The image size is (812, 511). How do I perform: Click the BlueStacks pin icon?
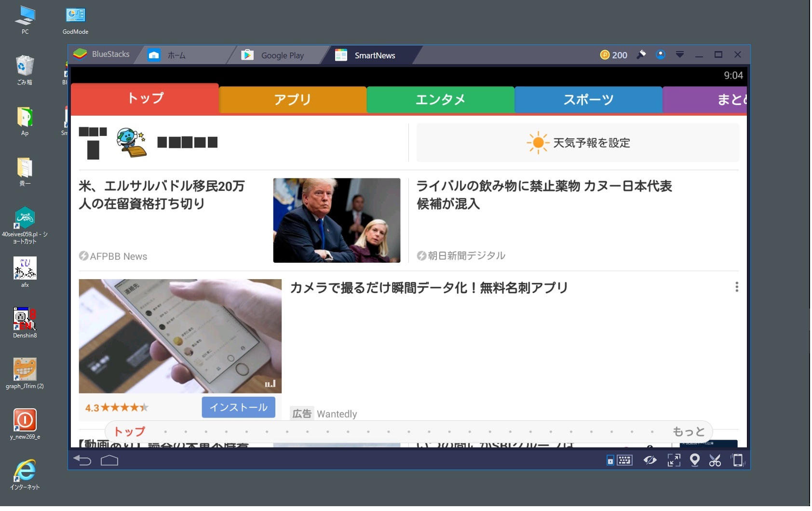(641, 54)
